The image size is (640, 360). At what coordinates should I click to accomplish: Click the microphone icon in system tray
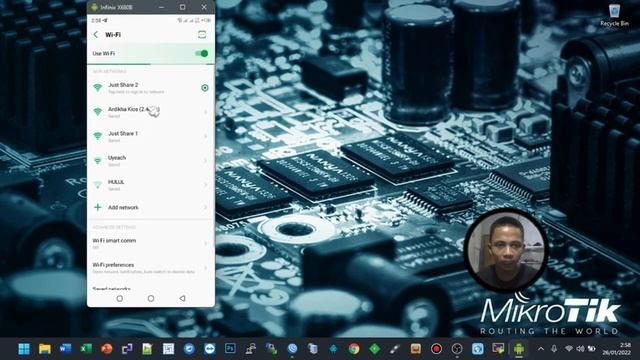tap(554, 349)
